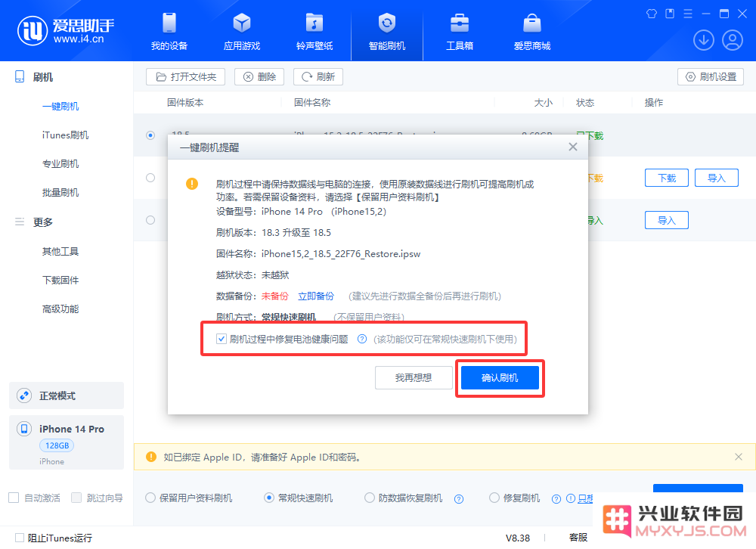Click the 爱思助手 logo
Screen dimensions: 756x549
tap(66, 30)
